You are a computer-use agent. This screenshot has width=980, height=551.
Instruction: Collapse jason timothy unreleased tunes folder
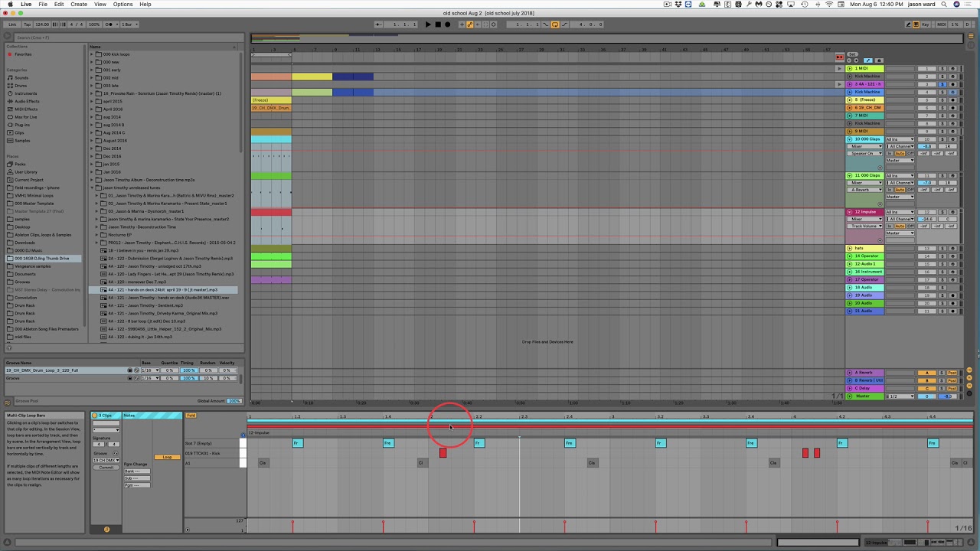[x=92, y=187]
